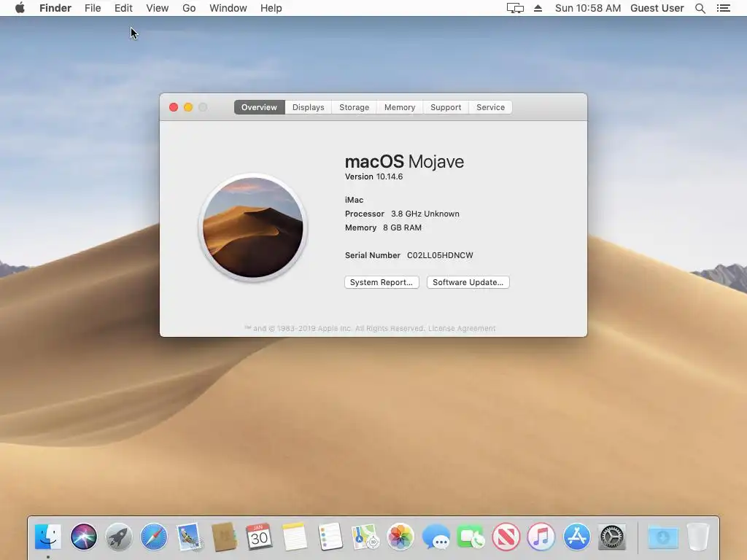
Task: Click the AirPlay display icon in menu bar
Action: (515, 8)
